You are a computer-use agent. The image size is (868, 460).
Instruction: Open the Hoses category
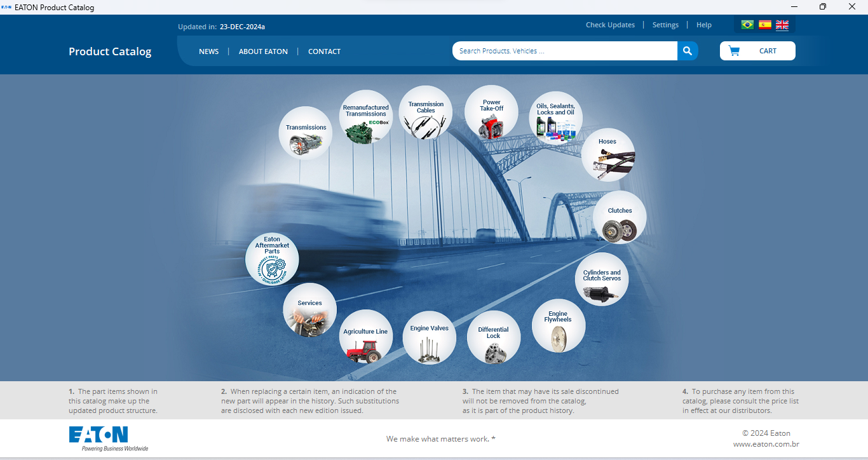pyautogui.click(x=607, y=155)
